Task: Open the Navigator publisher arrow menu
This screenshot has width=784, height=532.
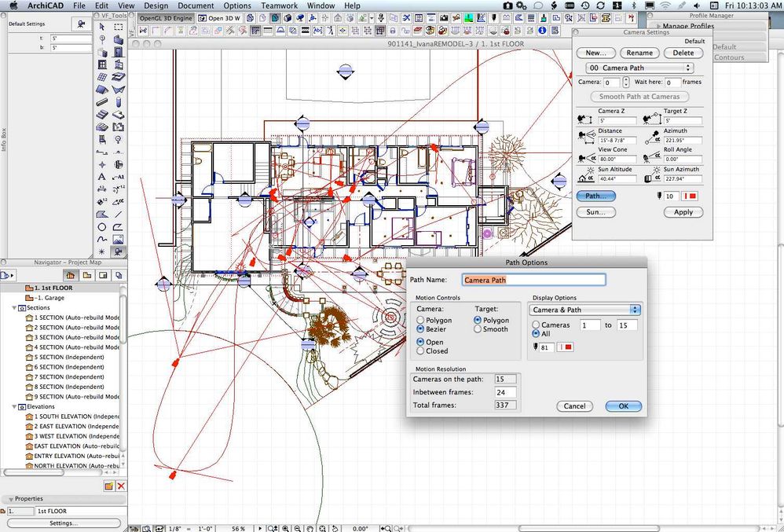Action: coord(8,275)
